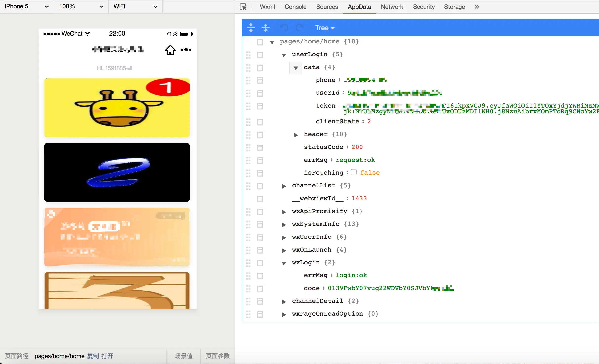Viewport: 599px width, 364px height.
Task: Expand the header node
Action: (x=296, y=135)
